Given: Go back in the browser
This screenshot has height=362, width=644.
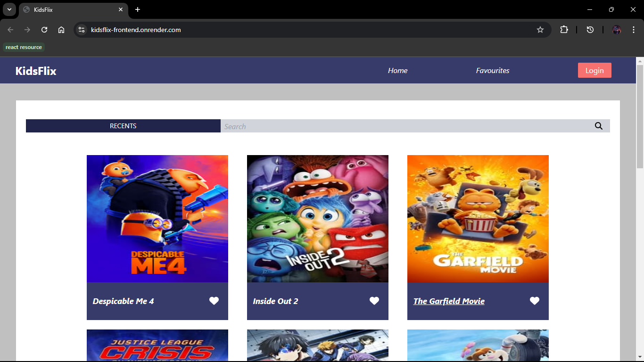Looking at the screenshot, I should point(10,30).
